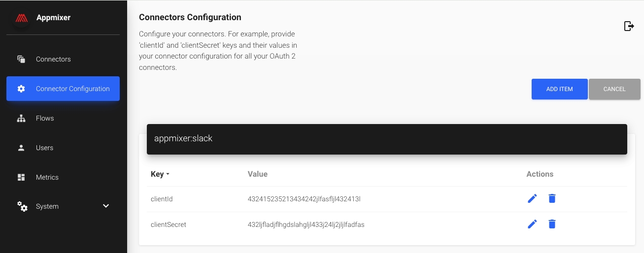
Task: Click the Users person icon
Action: [21, 148]
